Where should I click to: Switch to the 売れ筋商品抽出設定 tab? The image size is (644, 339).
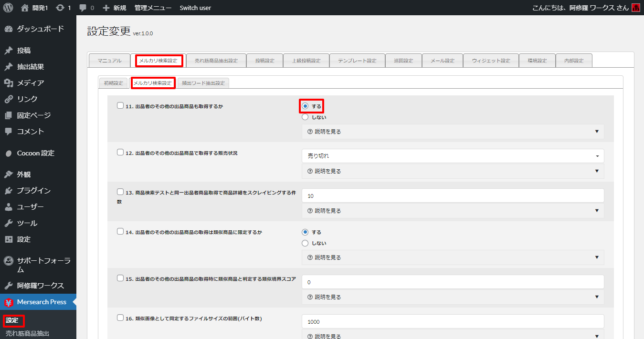216,61
